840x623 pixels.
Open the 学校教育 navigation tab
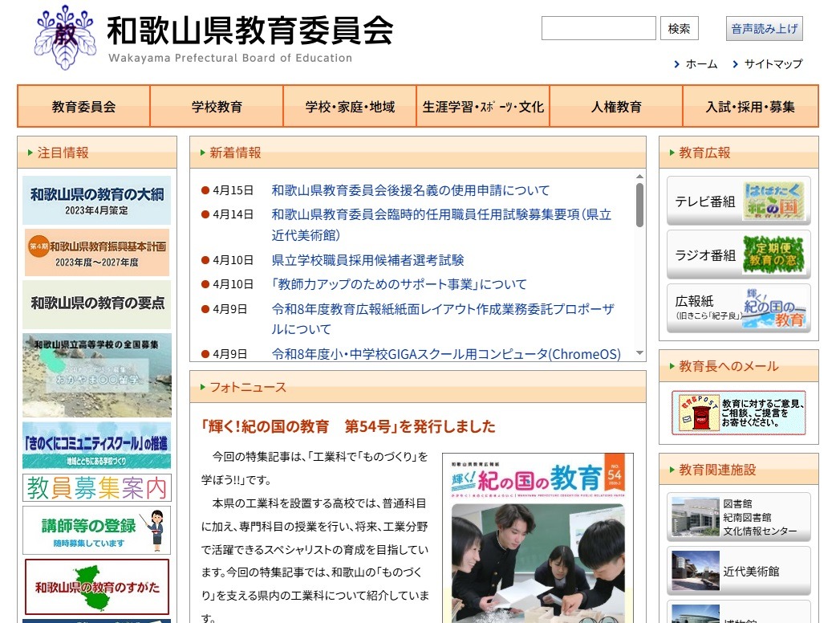pos(216,105)
